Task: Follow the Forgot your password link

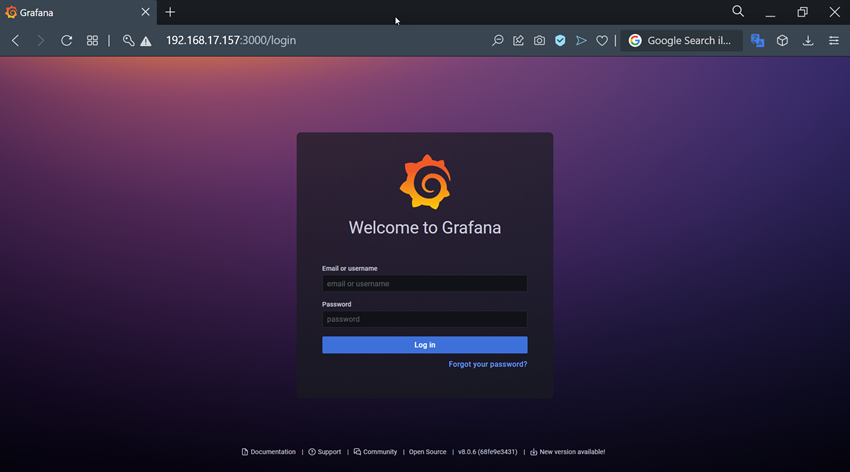Action: point(487,364)
